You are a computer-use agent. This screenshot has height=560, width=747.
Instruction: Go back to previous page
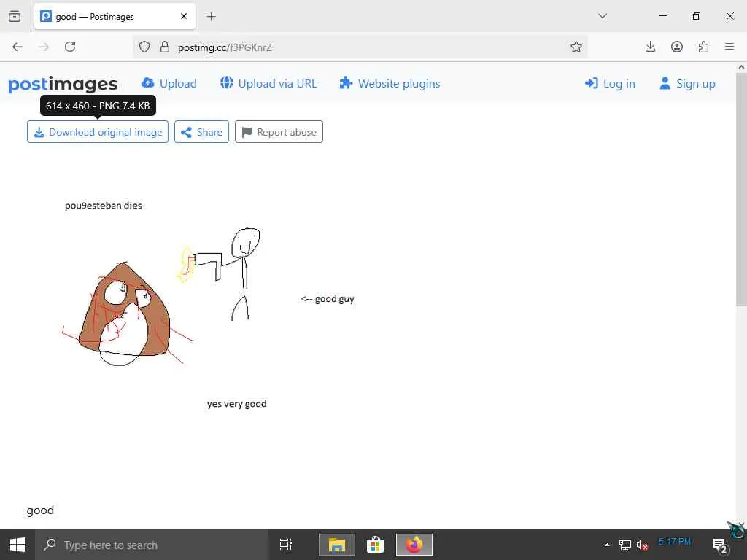coord(18,47)
